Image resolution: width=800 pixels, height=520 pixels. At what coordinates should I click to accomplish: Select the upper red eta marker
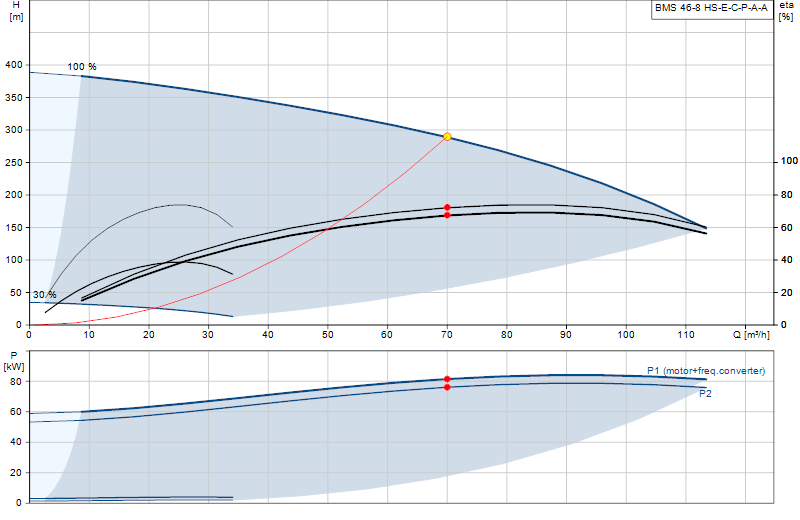pyautogui.click(x=447, y=208)
